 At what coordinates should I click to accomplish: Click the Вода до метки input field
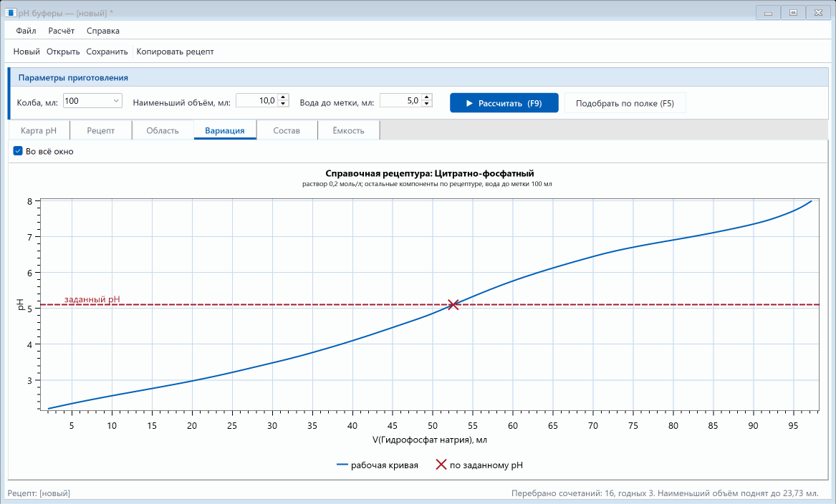[x=400, y=100]
